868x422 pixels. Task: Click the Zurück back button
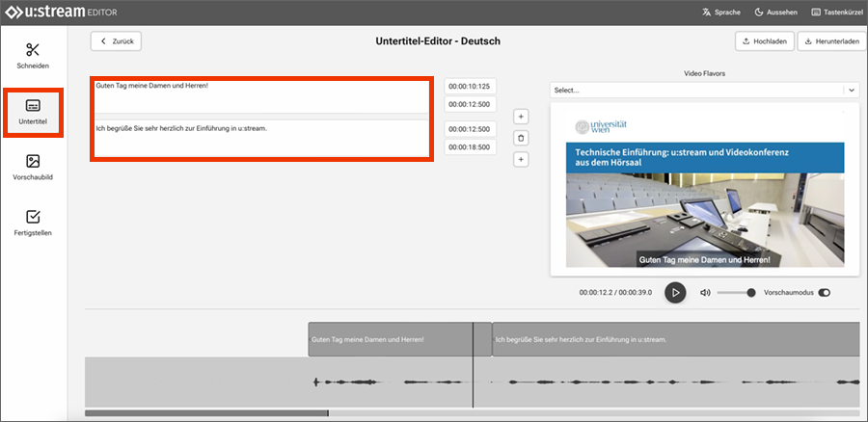[x=117, y=41]
